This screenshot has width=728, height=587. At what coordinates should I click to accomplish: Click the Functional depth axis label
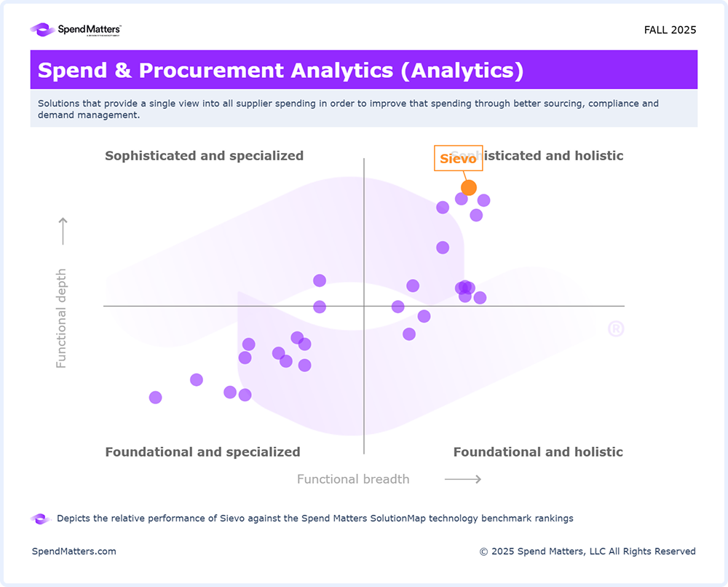pyautogui.click(x=62, y=318)
